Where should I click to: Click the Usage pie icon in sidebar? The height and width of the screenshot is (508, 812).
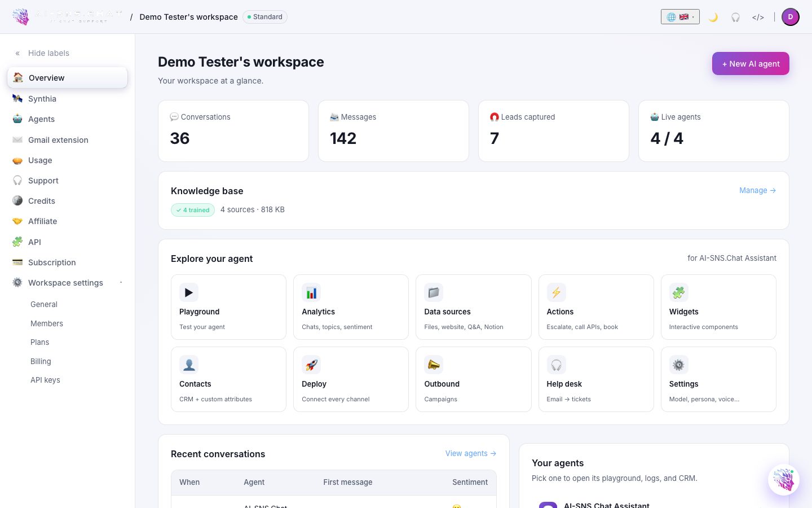(17, 160)
